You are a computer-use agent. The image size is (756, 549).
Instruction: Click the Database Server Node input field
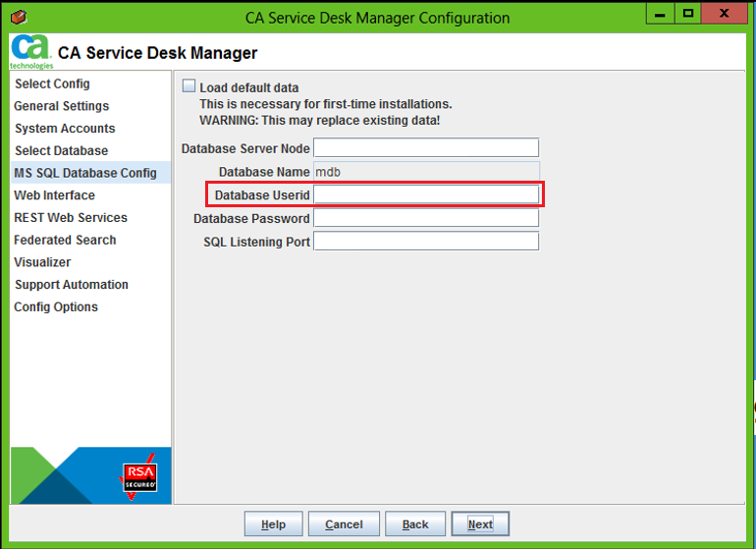coord(426,147)
